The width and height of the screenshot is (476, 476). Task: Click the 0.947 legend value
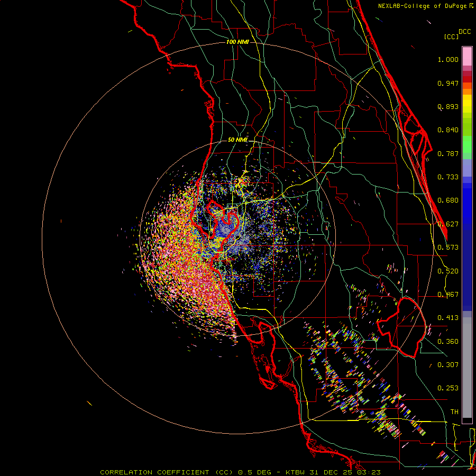[x=448, y=83]
